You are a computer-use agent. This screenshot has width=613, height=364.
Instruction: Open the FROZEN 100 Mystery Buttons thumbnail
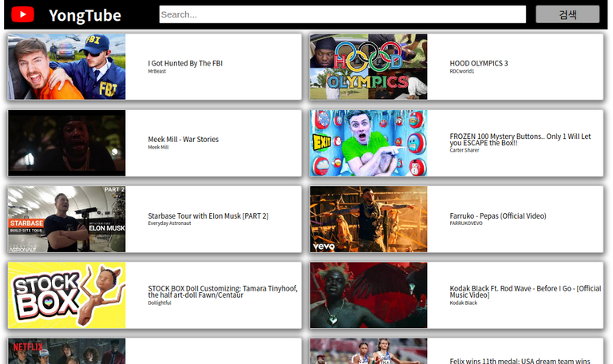369,143
